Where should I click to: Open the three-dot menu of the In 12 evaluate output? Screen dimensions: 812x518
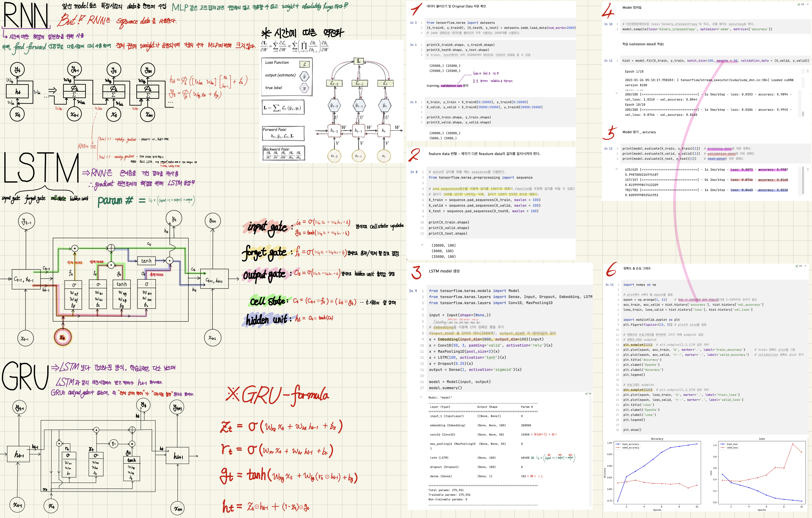coord(808,169)
